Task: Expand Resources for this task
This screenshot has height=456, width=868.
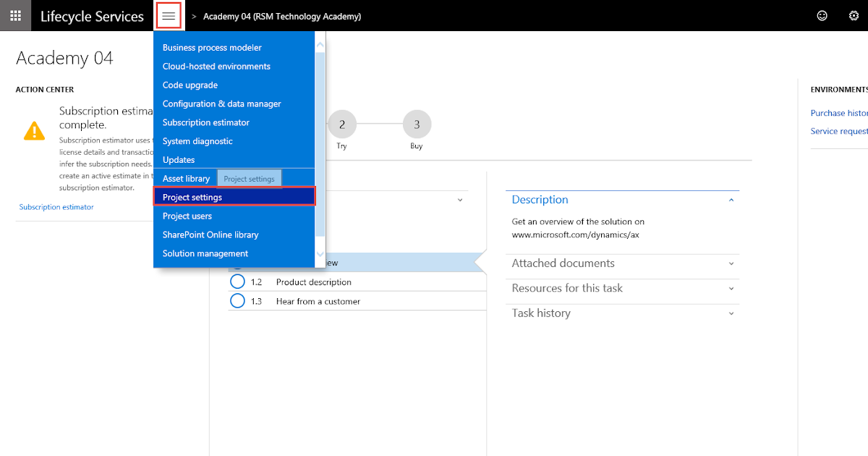Action: click(731, 288)
